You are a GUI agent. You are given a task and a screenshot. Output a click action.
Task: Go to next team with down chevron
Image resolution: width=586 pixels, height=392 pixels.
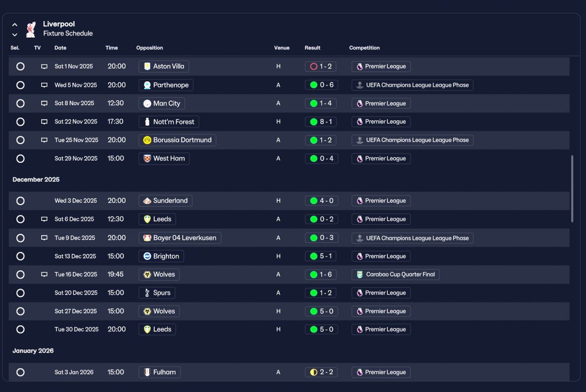15,34
